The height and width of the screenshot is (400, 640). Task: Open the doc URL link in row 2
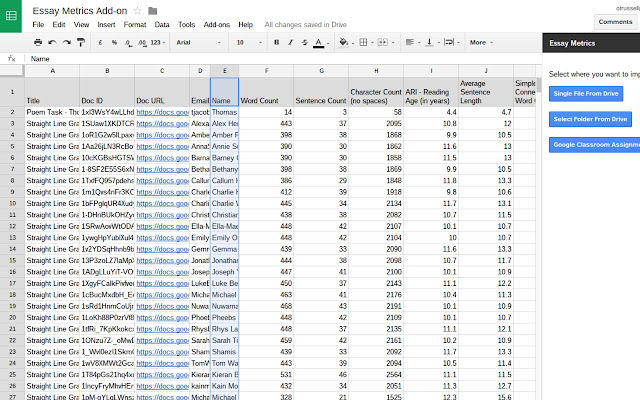(x=162, y=112)
